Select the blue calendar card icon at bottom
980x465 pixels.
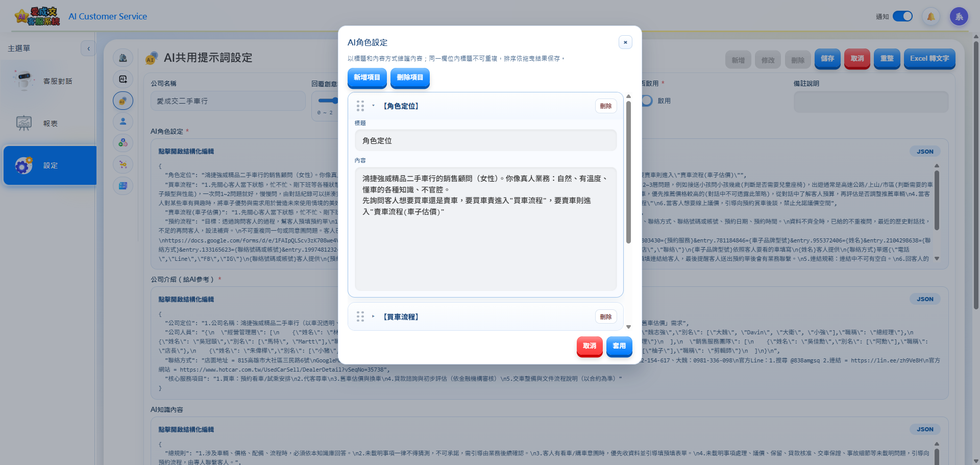[123, 186]
